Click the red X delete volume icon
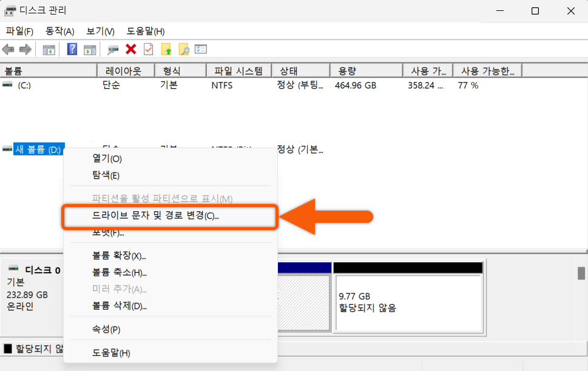 pyautogui.click(x=130, y=49)
